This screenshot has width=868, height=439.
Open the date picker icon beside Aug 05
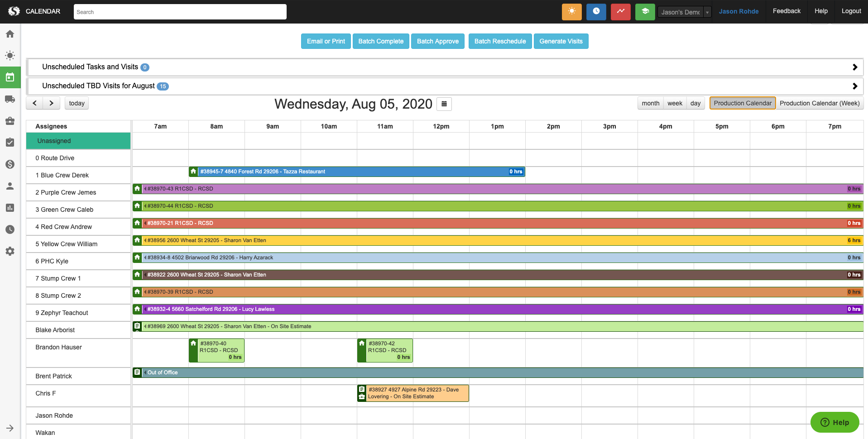444,104
